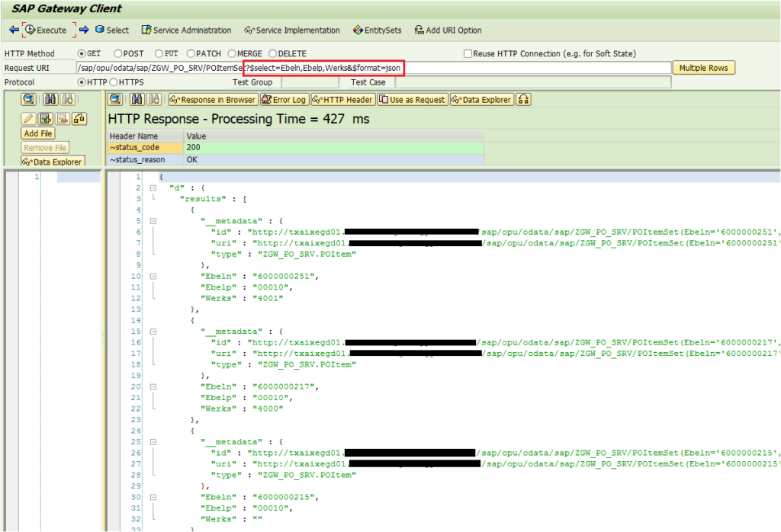Enable Reuse HTTP Connection checkbox
This screenshot has width=781, height=532.
(x=467, y=53)
